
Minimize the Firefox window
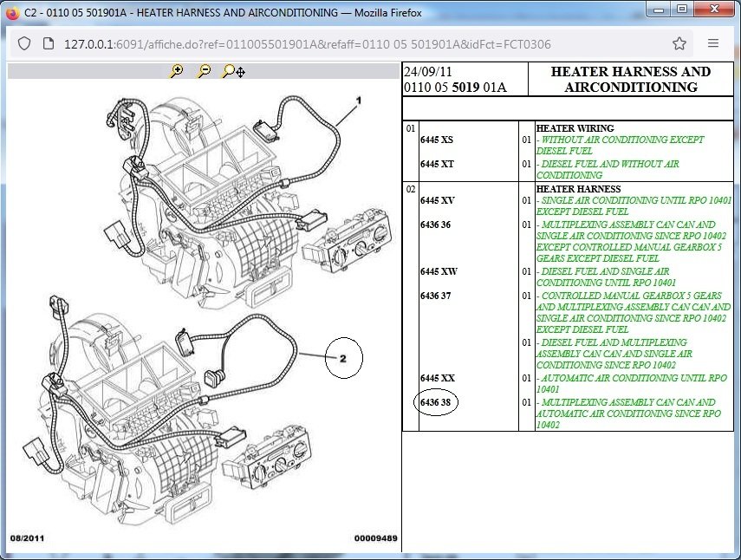660,9
